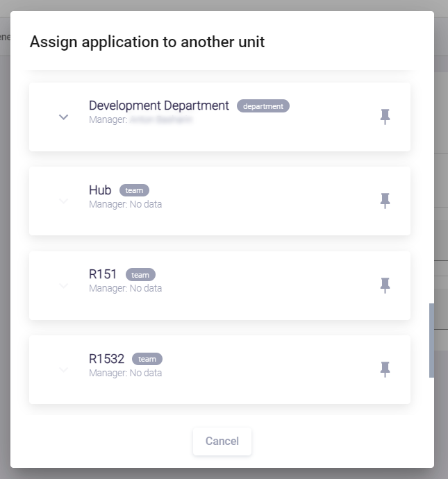This screenshot has height=479, width=448.
Task: Cancel the assign application dialog
Action: 222,441
